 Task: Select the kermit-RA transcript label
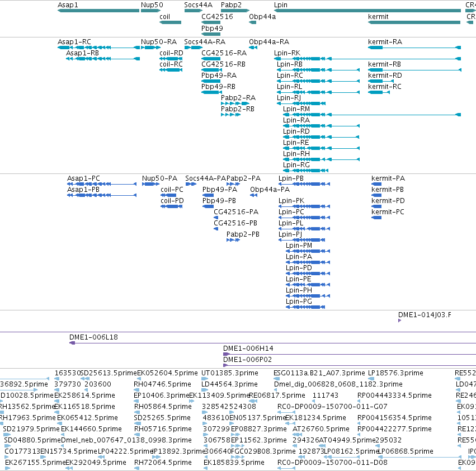385,42
